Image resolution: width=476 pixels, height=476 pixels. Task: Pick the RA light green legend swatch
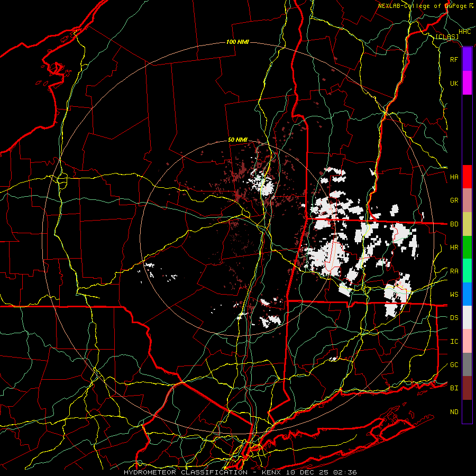(x=467, y=271)
